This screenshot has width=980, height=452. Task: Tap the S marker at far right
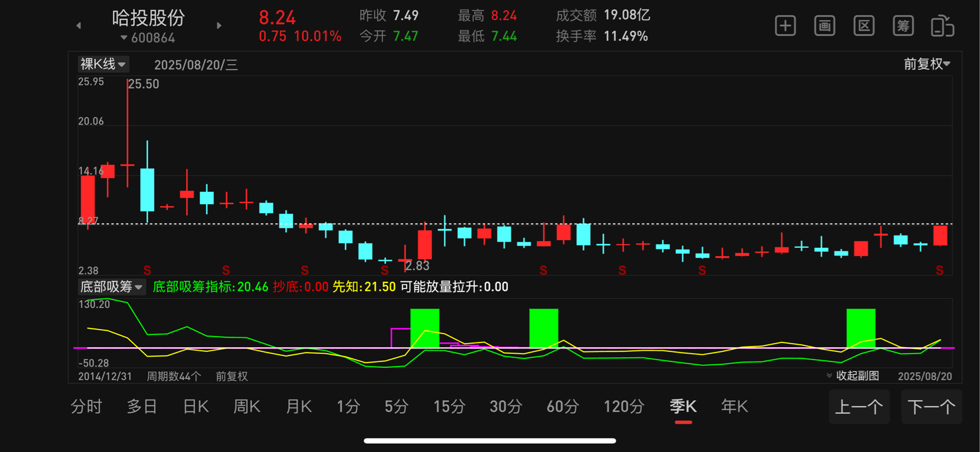point(939,271)
